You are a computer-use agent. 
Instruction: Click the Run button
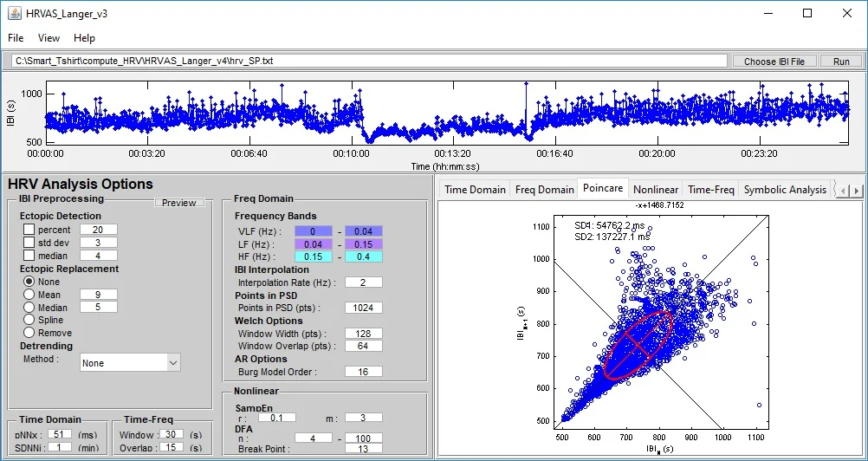(x=841, y=62)
